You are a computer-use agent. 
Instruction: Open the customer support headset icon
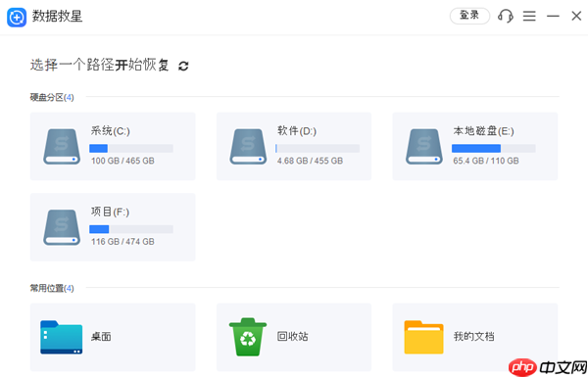pyautogui.click(x=505, y=16)
